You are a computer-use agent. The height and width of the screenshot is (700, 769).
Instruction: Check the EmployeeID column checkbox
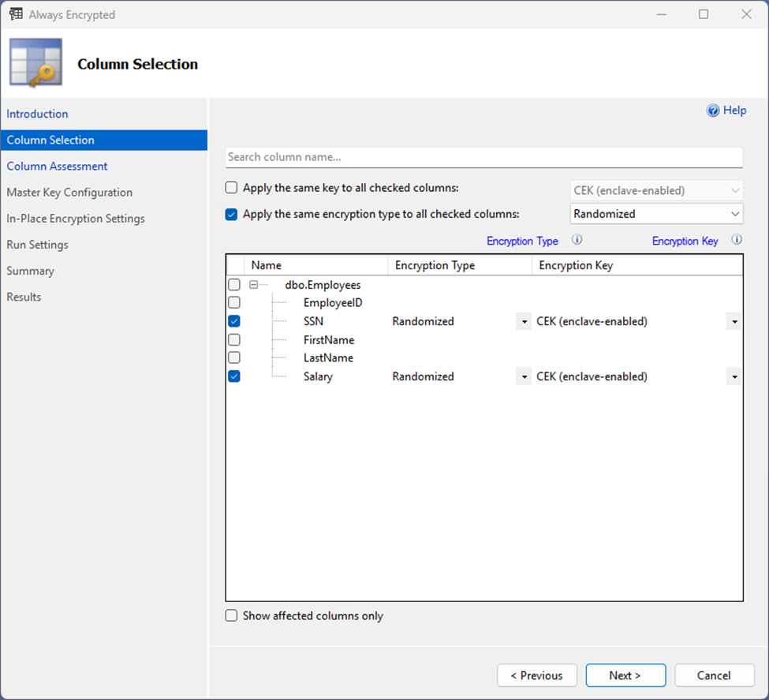point(234,302)
